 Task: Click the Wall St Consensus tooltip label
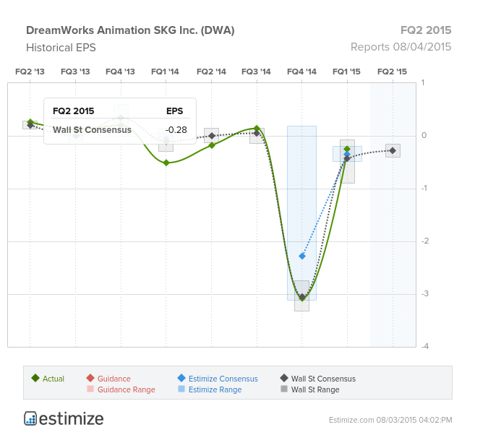[92, 130]
